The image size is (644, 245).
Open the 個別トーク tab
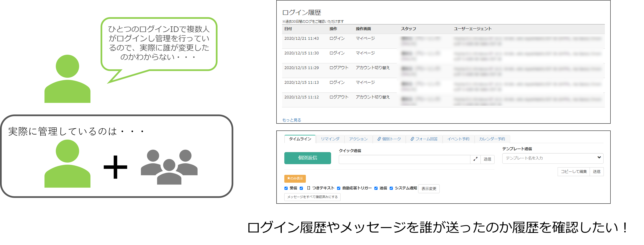pyautogui.click(x=389, y=139)
